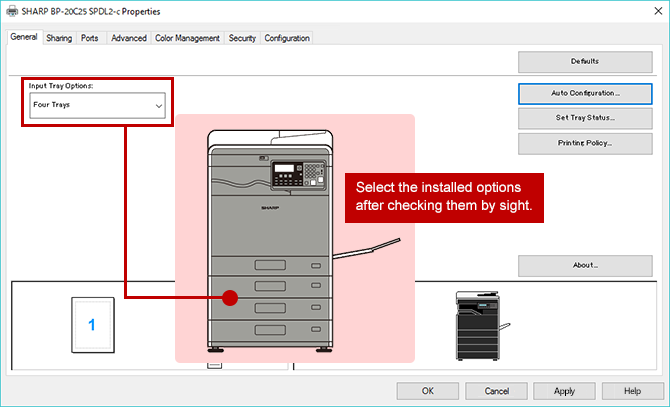Image resolution: width=670 pixels, height=407 pixels.
Task: Open the Ports tab
Action: tap(90, 38)
